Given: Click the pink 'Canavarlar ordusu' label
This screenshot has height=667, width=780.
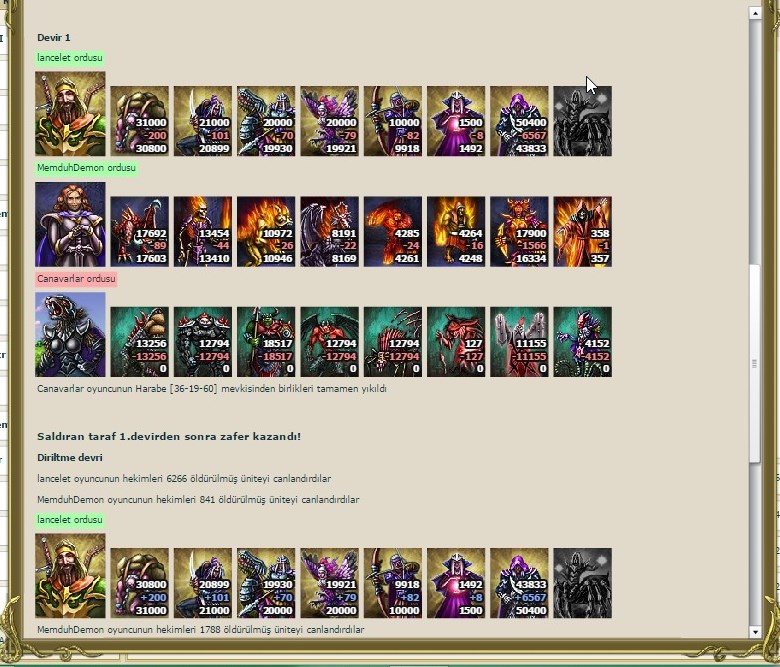Looking at the screenshot, I should coord(76,279).
